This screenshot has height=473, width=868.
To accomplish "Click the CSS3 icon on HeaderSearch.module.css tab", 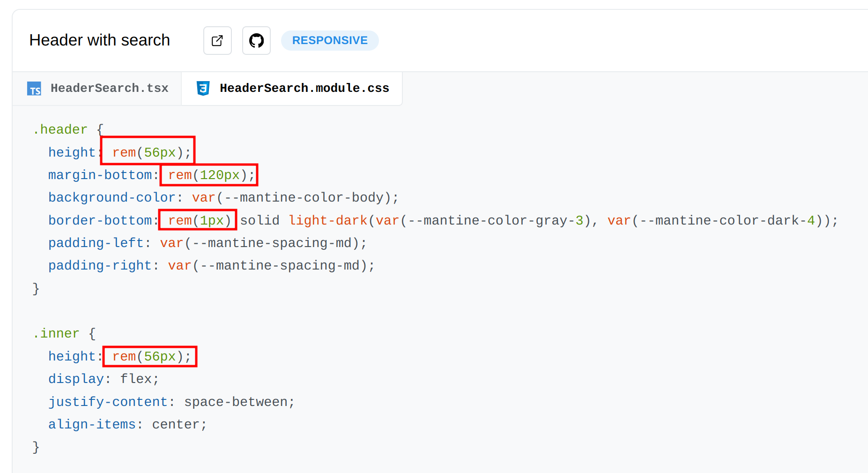I will click(203, 88).
